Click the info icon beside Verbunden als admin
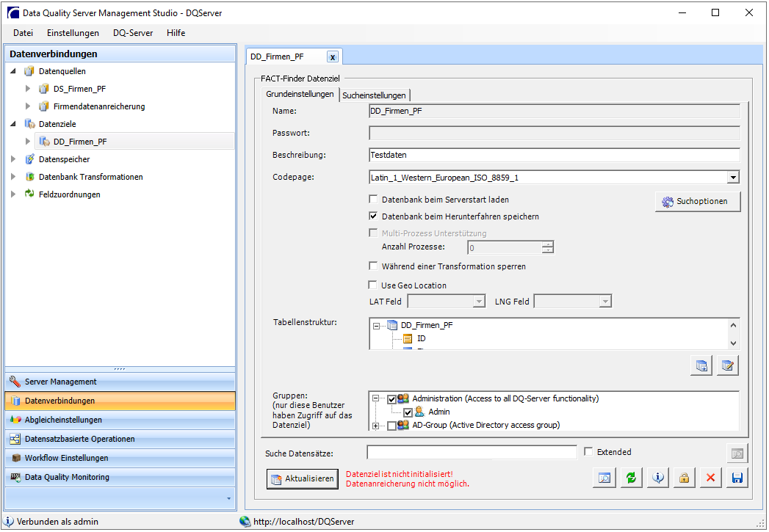Image resolution: width=769 pixels, height=532 pixels. 8,522
